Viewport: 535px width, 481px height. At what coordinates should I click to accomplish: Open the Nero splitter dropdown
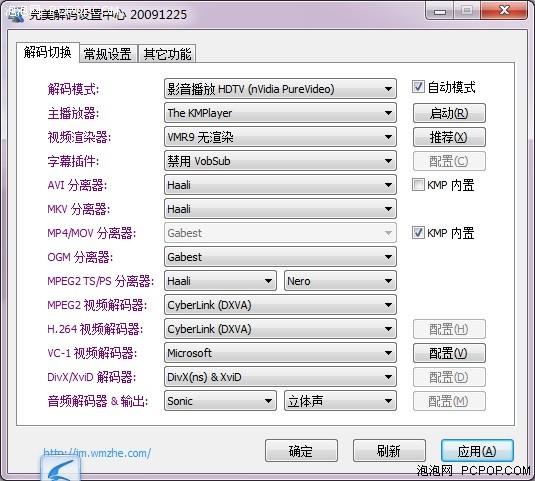pos(340,281)
